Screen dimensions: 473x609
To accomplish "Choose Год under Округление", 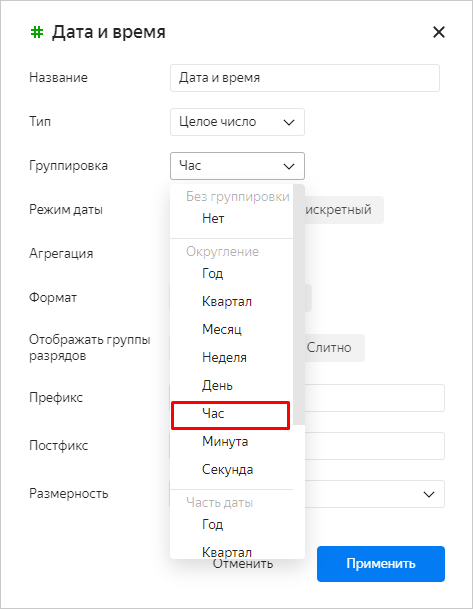I will point(231,274).
